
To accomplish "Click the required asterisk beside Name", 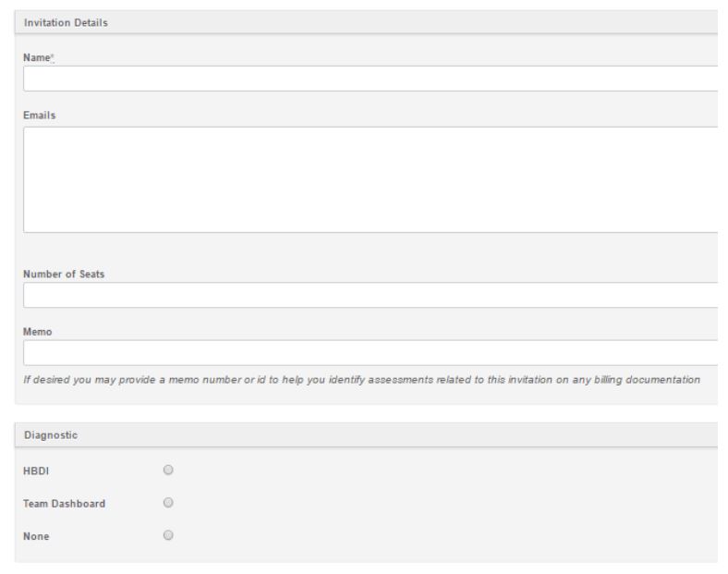I will click(52, 55).
